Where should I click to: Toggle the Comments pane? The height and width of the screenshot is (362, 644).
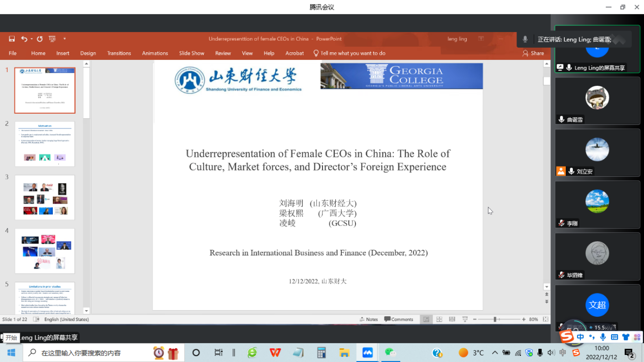click(x=399, y=319)
